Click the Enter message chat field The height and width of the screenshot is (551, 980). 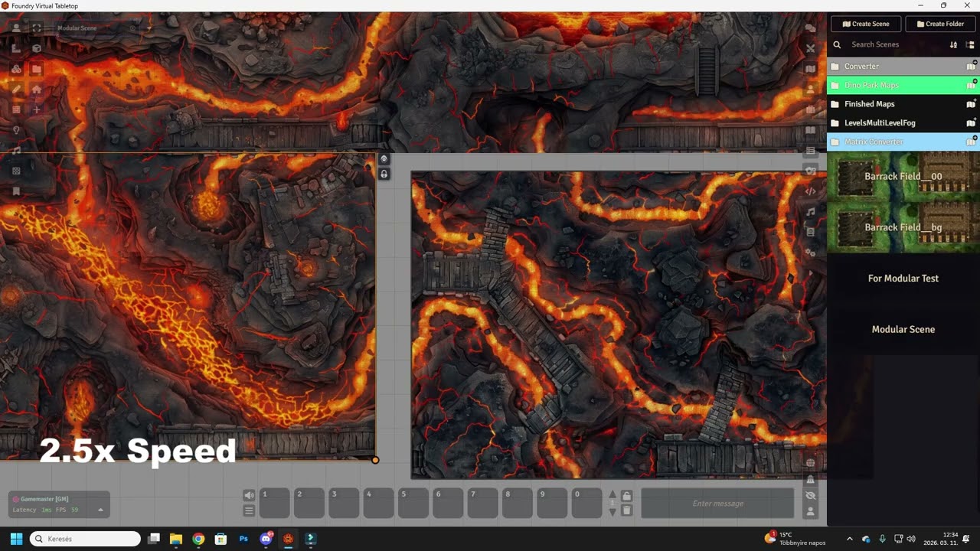coord(717,503)
